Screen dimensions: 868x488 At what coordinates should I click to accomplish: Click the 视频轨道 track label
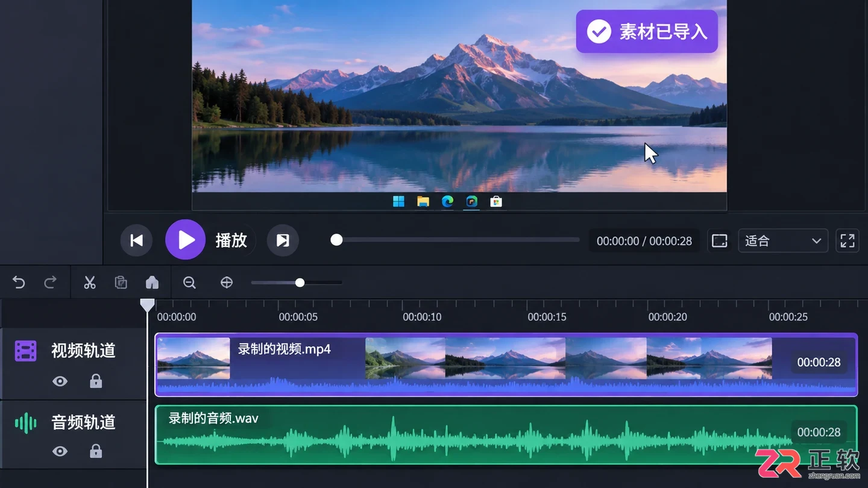pyautogui.click(x=83, y=351)
